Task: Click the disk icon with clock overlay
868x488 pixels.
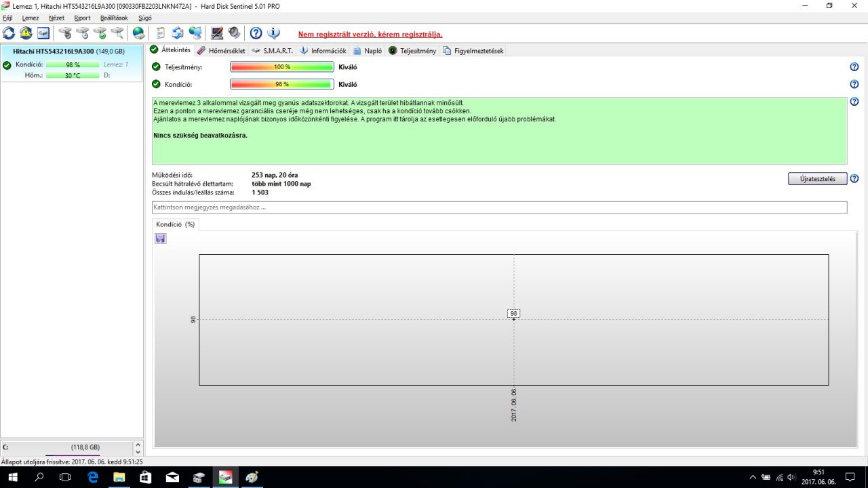Action: click(x=82, y=33)
